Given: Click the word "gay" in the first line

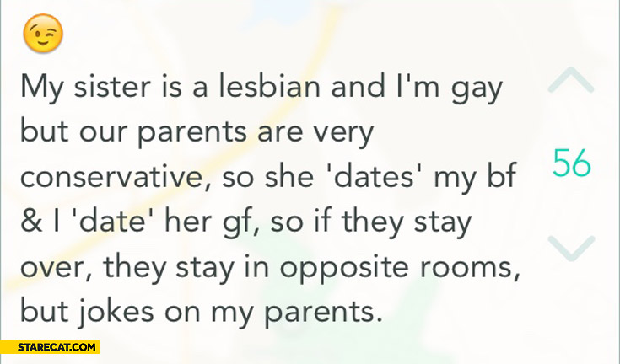Looking at the screenshot, I should (484, 88).
